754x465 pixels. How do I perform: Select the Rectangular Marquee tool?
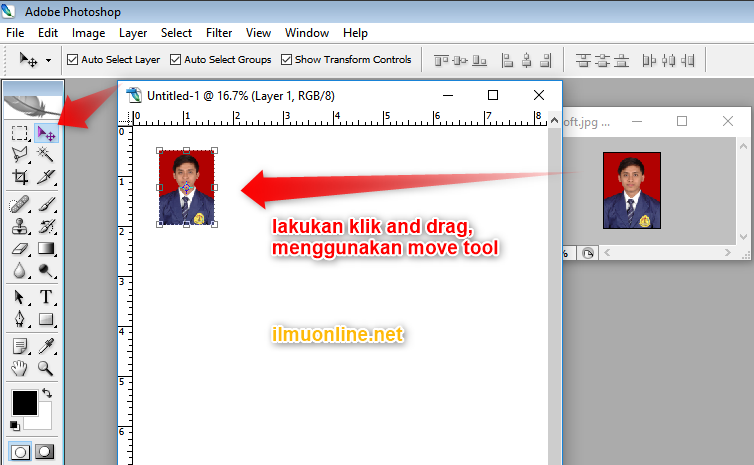pos(20,132)
